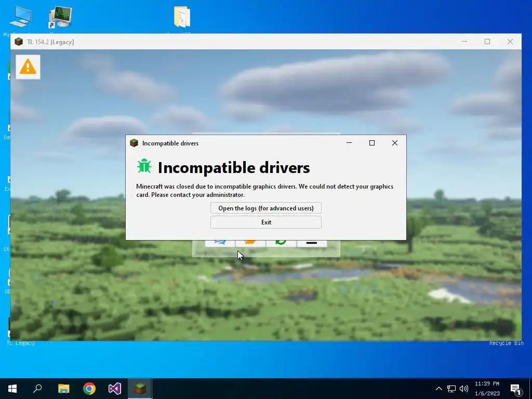The image size is (532, 399).
Task: Click the blue chat launcher button behind dialog
Action: [x=220, y=243]
